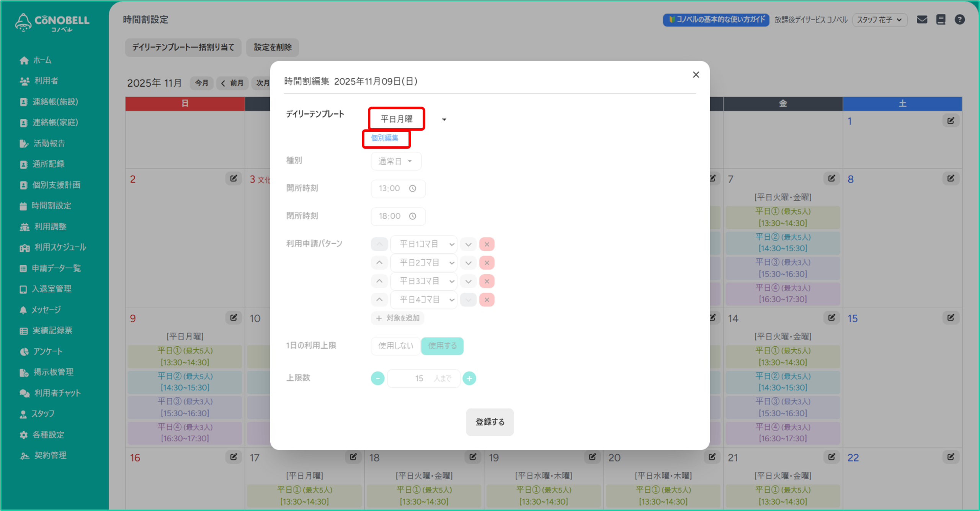Click edit icon on November 2 cell
Viewport: 980px width, 511px height.
(234, 179)
